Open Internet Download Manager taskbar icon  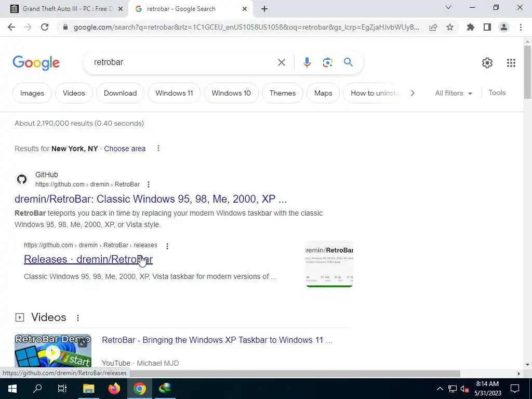click(x=165, y=389)
